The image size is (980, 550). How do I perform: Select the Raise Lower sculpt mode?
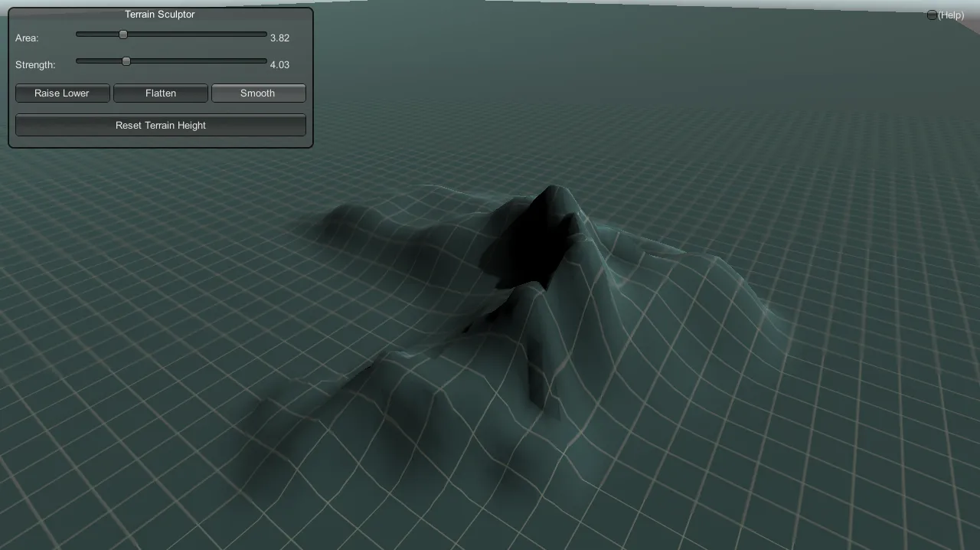62,93
